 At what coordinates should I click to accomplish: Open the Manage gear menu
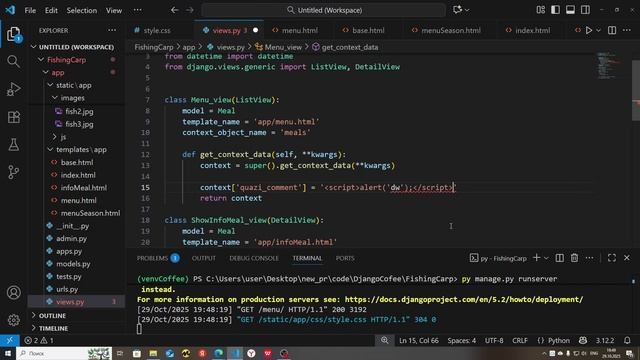click(13, 320)
